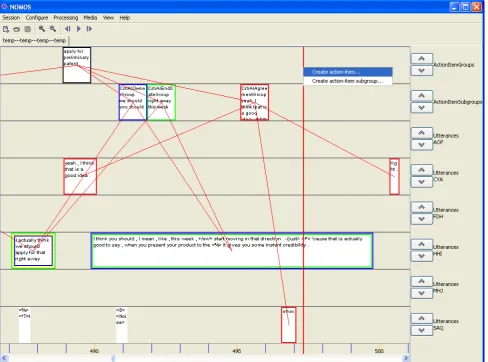The height and width of the screenshot is (362, 488).
Task: Select long 'I think you should' utterance box
Action: pyautogui.click(x=232, y=251)
